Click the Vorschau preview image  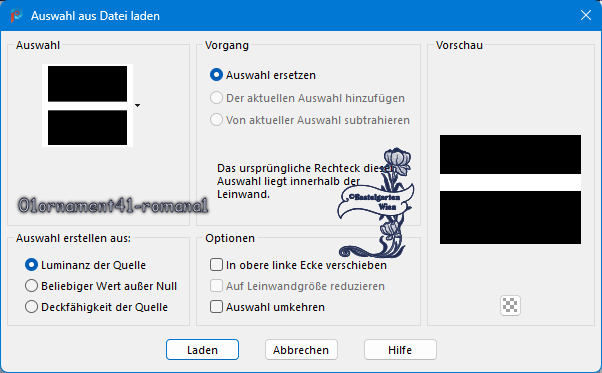(x=510, y=189)
